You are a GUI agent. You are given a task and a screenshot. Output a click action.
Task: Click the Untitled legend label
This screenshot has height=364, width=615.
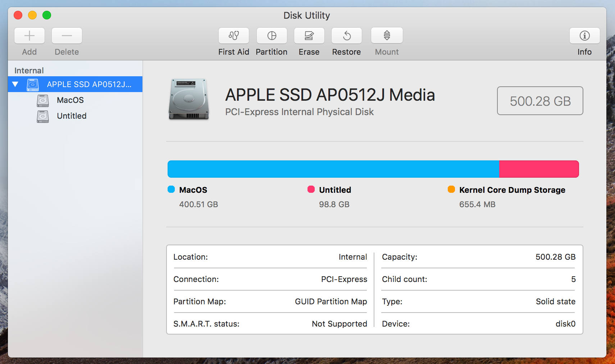click(x=335, y=190)
